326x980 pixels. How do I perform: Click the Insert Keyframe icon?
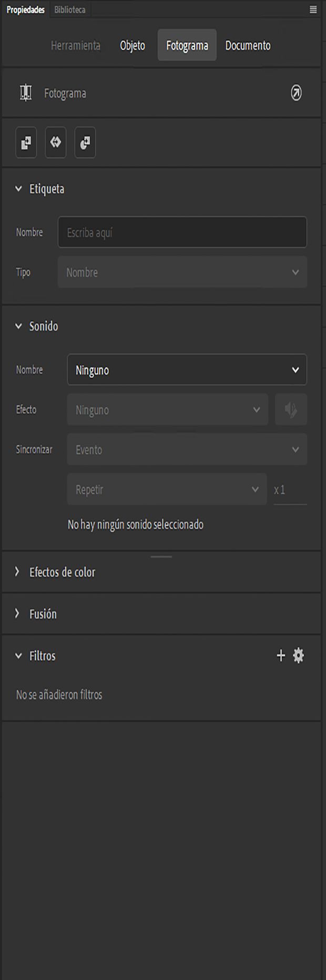(x=26, y=143)
